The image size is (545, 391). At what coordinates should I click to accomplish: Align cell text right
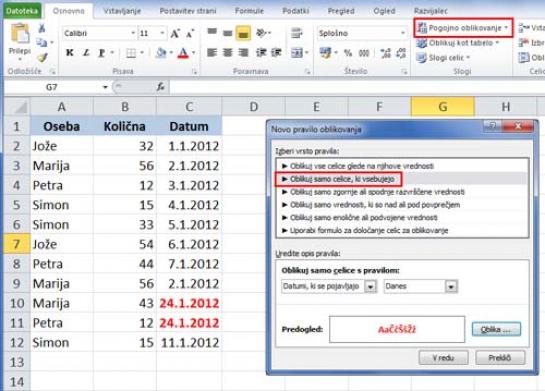coord(243,53)
